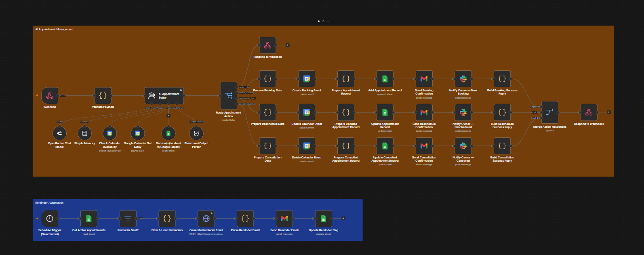Open the Parse Reminder Email node

tap(245, 219)
